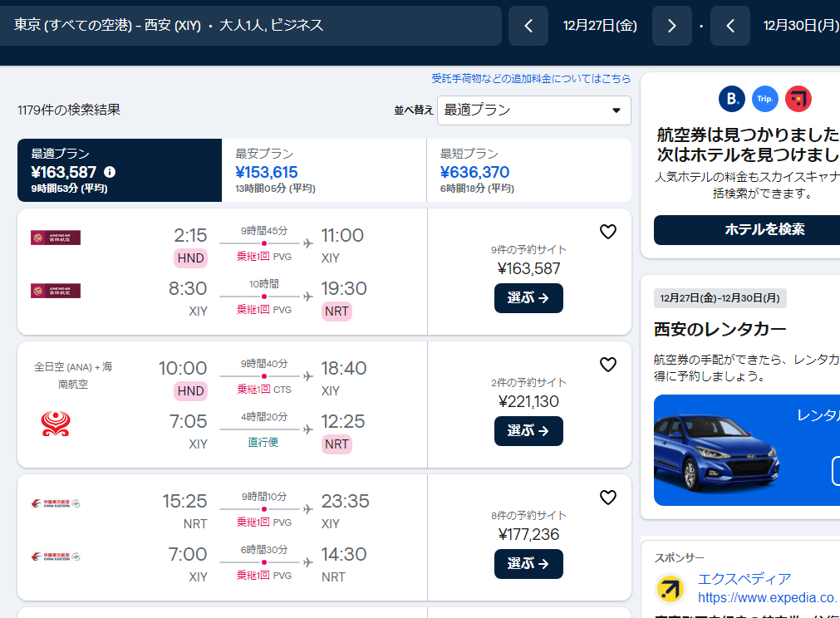The image size is (840, 618).
Task: Open the baggage fee info link
Action: [x=531, y=79]
